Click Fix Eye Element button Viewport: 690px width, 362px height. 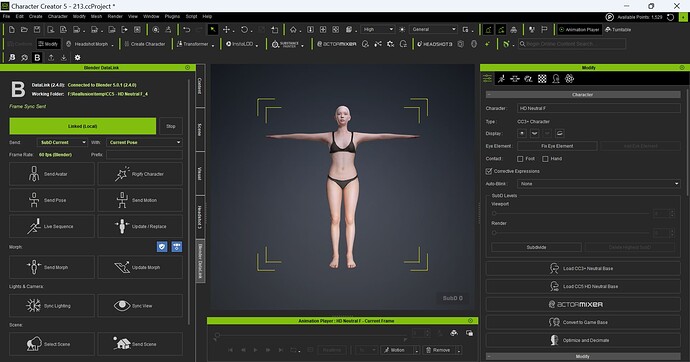557,146
